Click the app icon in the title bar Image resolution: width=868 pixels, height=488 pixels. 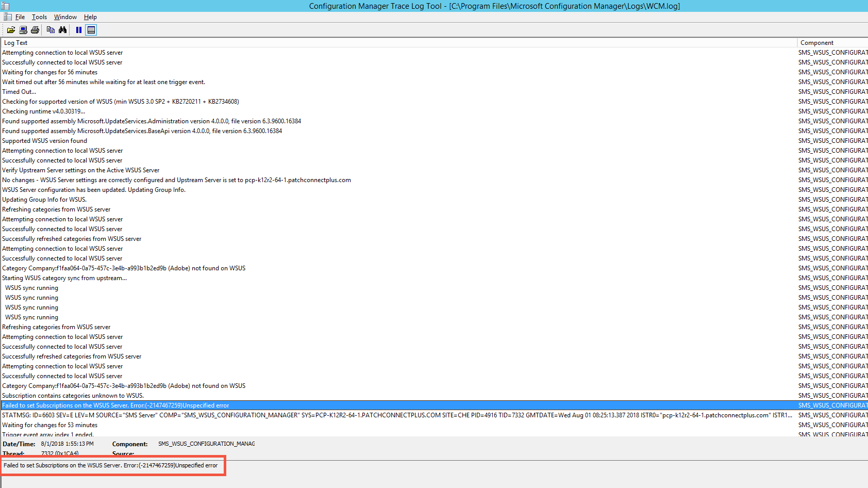[x=5, y=6]
